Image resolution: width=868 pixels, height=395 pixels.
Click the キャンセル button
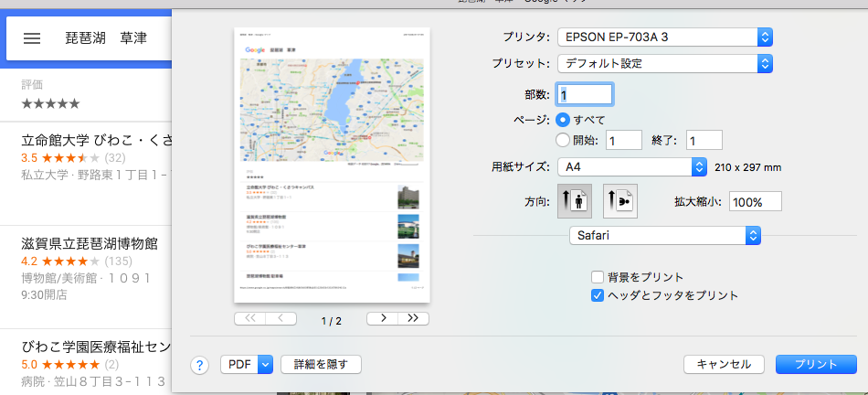click(724, 365)
